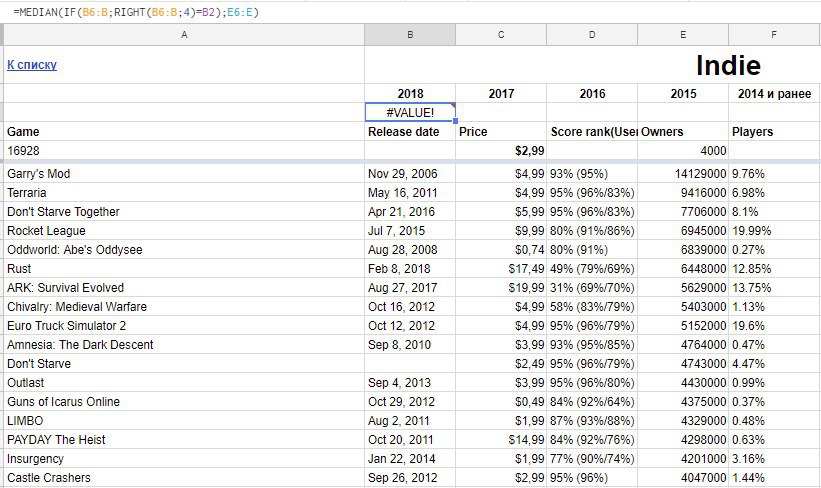
Task: Select the 13.75% players cell
Action: point(774,287)
